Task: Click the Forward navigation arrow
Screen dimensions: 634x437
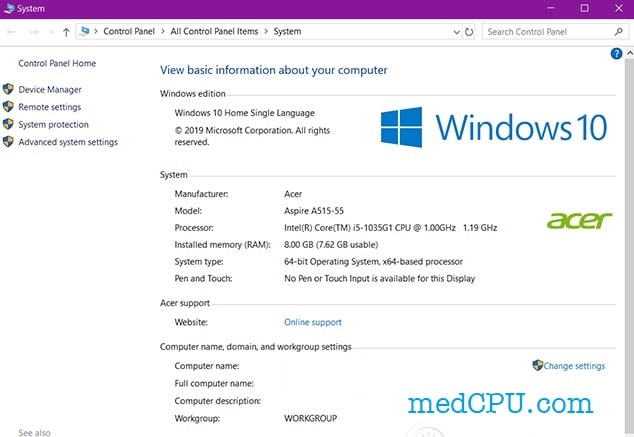Action: coord(34,32)
